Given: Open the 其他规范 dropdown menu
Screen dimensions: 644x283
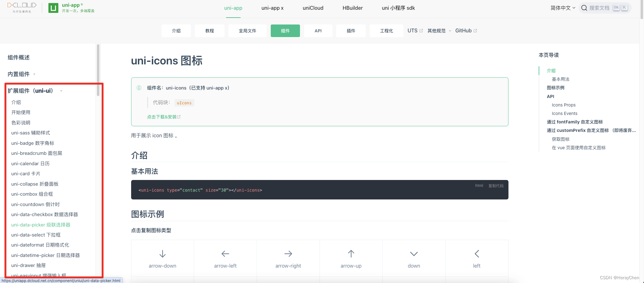Looking at the screenshot, I should point(439,31).
